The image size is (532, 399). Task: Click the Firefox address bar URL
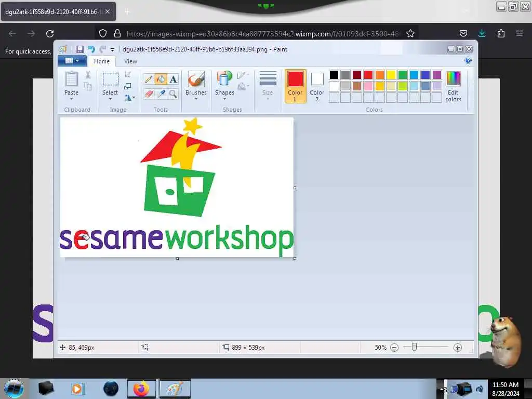[x=263, y=34]
